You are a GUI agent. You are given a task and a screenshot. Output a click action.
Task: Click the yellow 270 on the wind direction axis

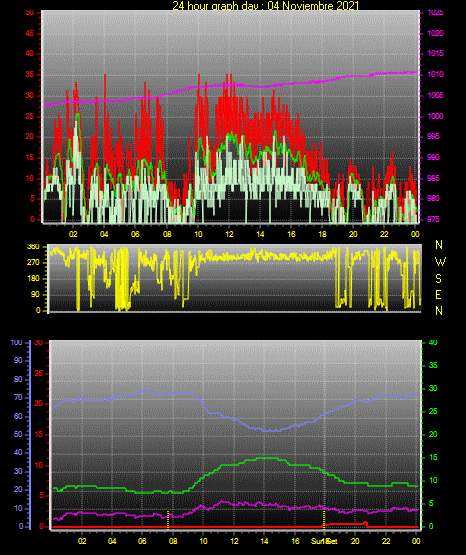point(33,263)
